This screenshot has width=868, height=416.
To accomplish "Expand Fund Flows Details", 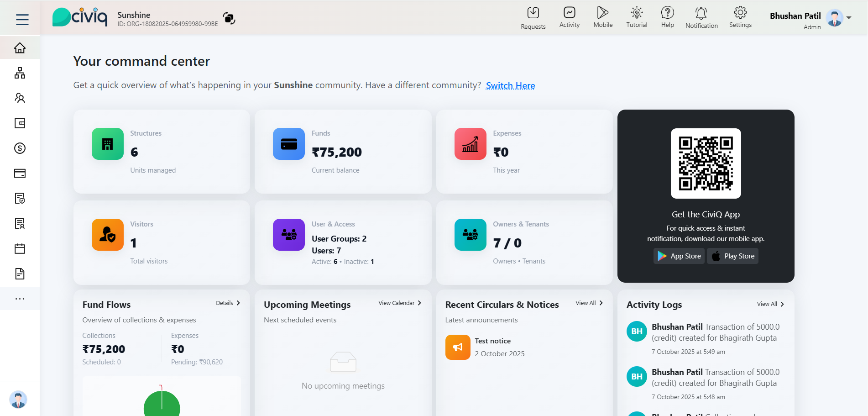I will (x=228, y=303).
